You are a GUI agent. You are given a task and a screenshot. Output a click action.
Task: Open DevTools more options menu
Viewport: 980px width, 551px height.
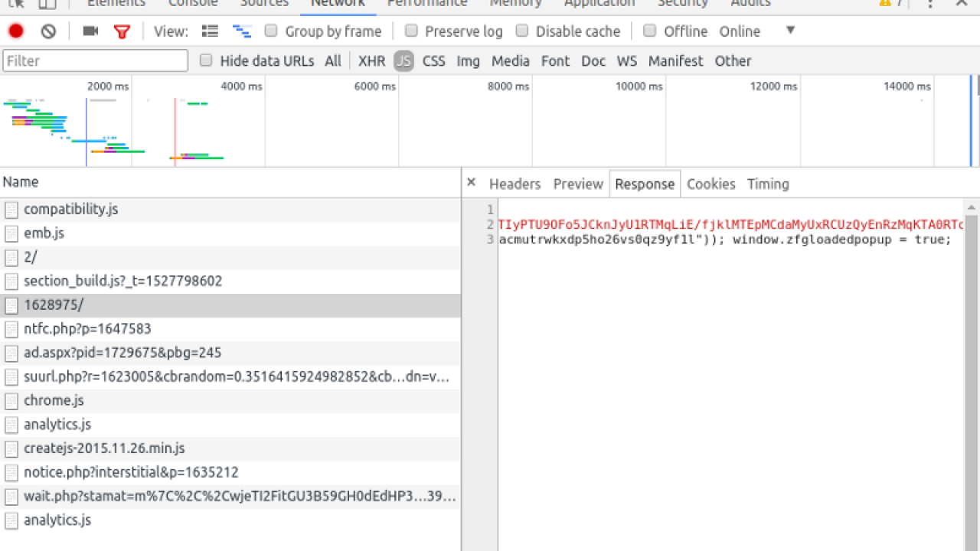pos(930,4)
